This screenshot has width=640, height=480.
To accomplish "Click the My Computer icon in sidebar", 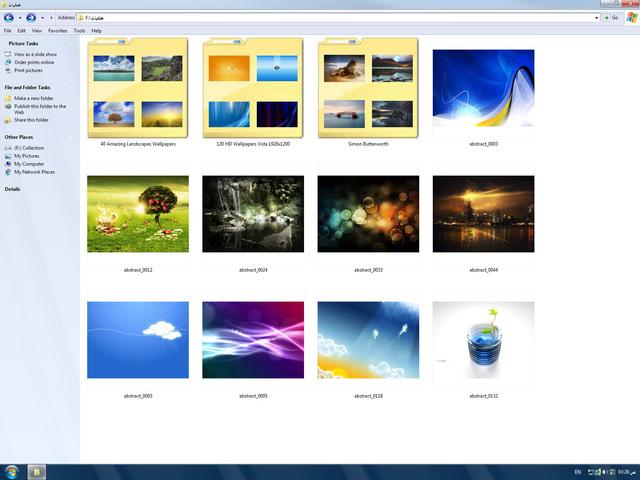I will pos(8,164).
